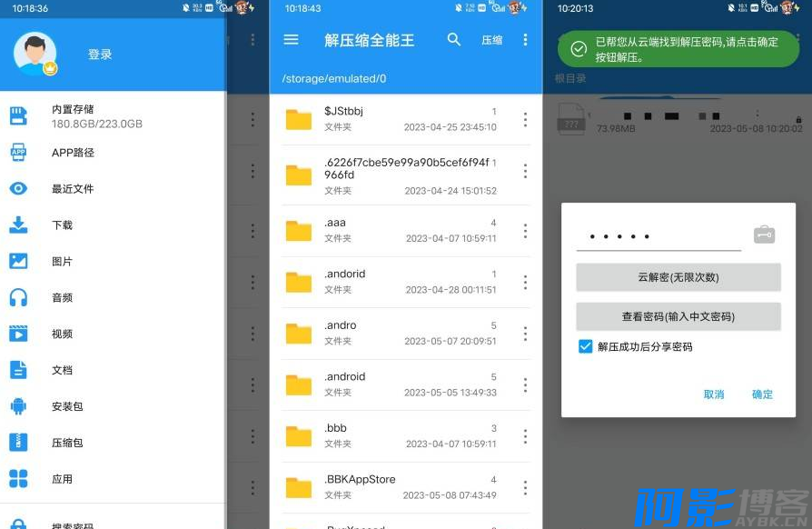
Task: Open the hamburger menu in 解压缩全能王
Action: pyautogui.click(x=291, y=40)
